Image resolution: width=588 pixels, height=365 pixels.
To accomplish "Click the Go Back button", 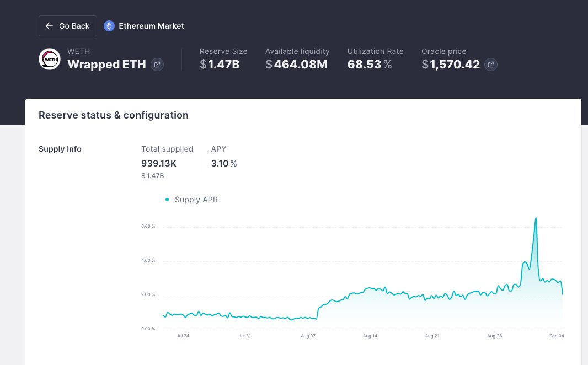I will [67, 26].
